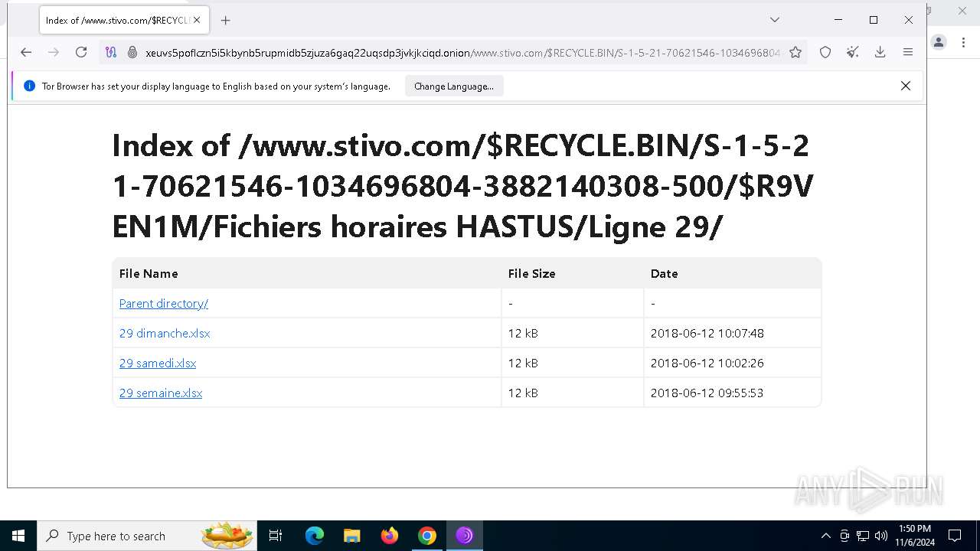The height and width of the screenshot is (551, 980).
Task: Open the application hamburger menu
Action: (x=908, y=52)
